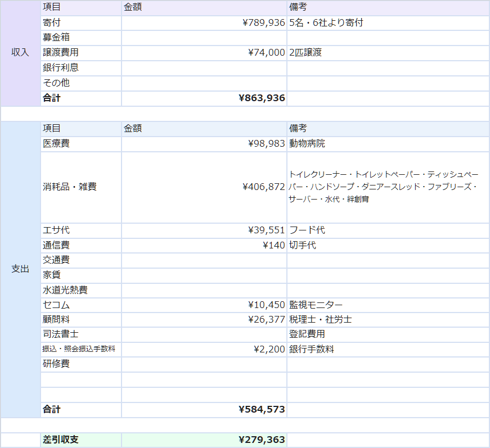Click the income total ¥863,936 cell
490x448 pixels.
point(204,98)
